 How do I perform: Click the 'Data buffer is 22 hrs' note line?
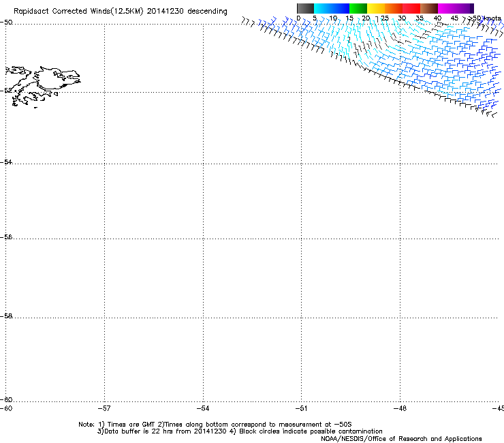coord(240,431)
